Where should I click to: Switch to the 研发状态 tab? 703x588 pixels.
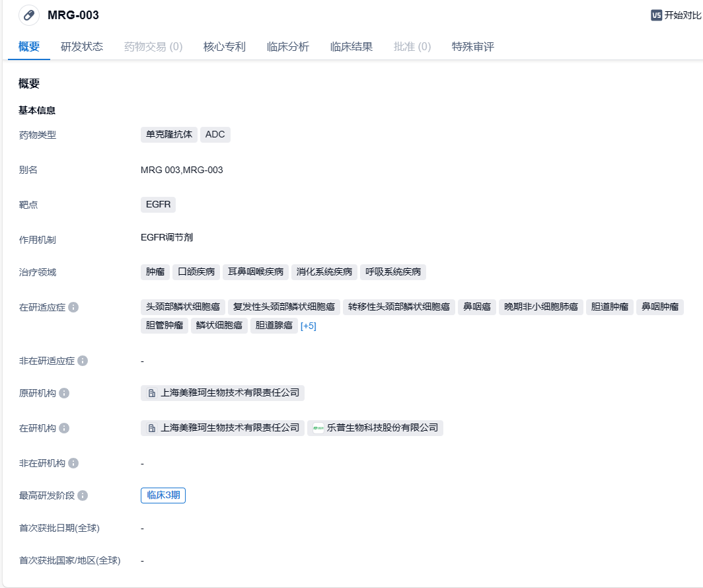(82, 47)
